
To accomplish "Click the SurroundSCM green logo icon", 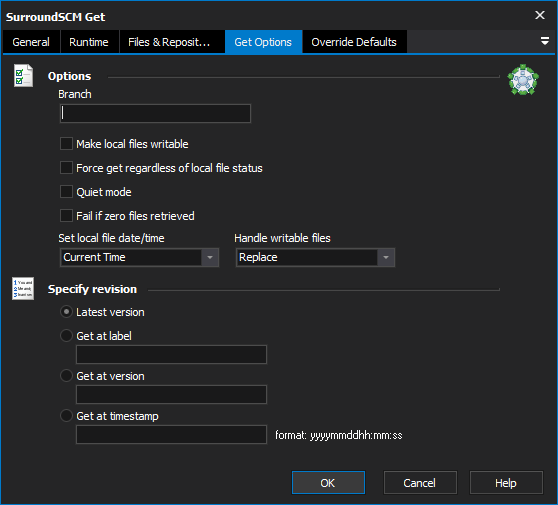I will [523, 80].
